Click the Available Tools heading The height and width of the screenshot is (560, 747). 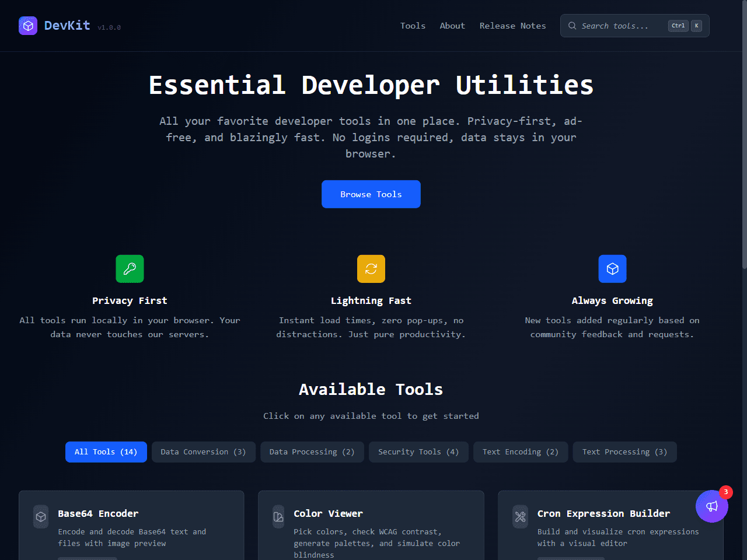(371, 390)
